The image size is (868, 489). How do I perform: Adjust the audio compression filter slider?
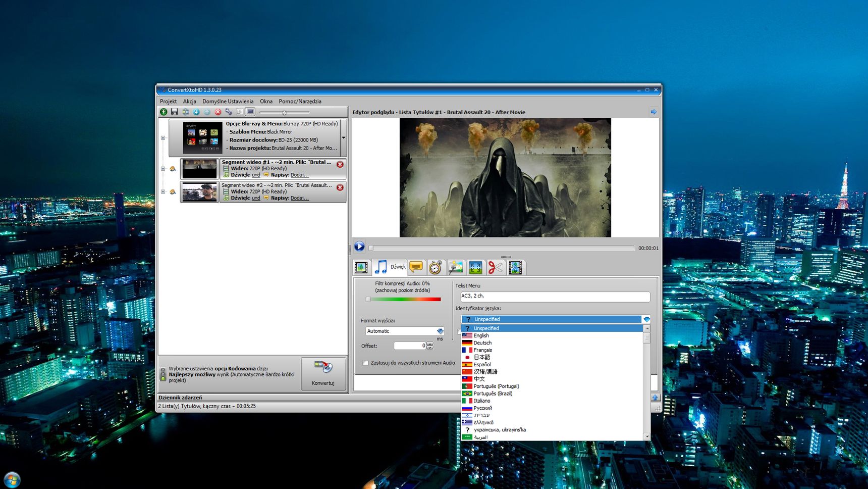pos(403,299)
